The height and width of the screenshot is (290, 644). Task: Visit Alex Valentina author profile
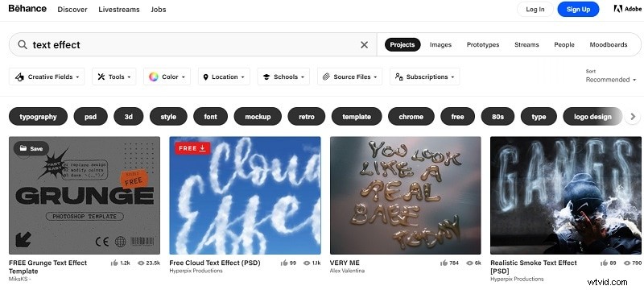347,271
